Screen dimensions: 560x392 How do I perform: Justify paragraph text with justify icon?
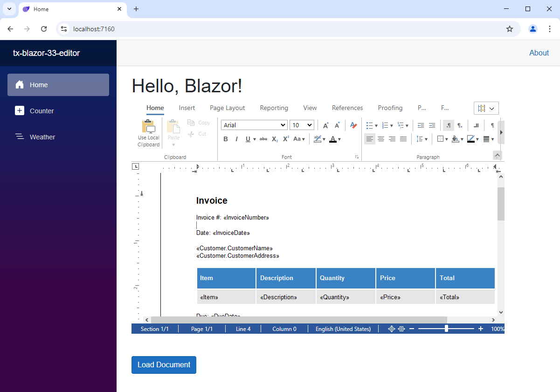pos(403,139)
